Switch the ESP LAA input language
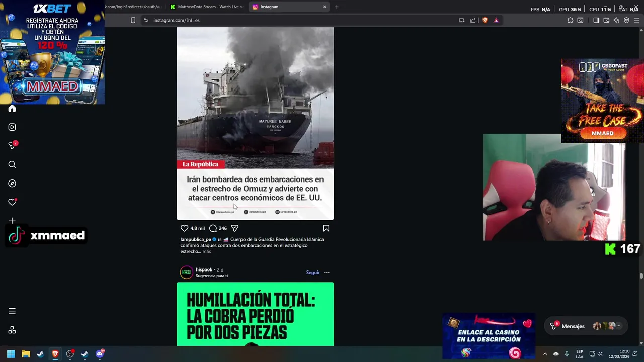 580,354
